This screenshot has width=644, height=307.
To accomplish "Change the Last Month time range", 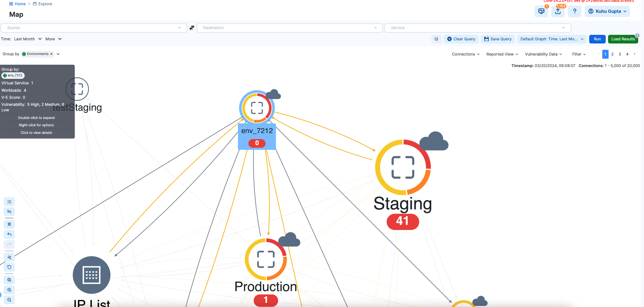I will click(x=28, y=39).
